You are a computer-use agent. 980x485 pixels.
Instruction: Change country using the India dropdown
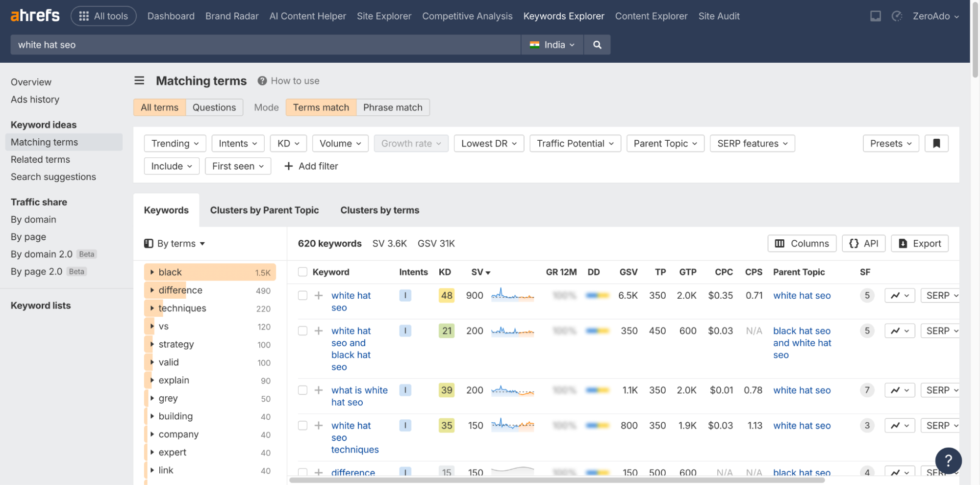(552, 45)
